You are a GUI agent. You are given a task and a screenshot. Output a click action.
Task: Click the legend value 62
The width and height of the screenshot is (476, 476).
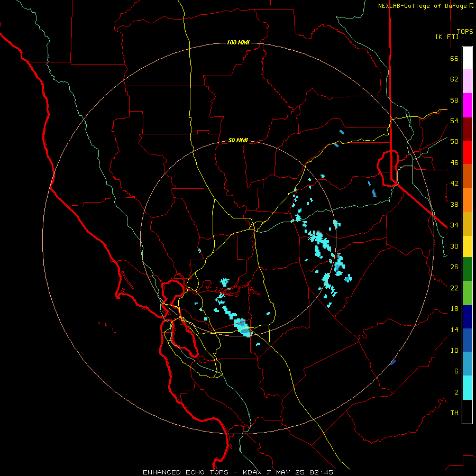coord(454,79)
